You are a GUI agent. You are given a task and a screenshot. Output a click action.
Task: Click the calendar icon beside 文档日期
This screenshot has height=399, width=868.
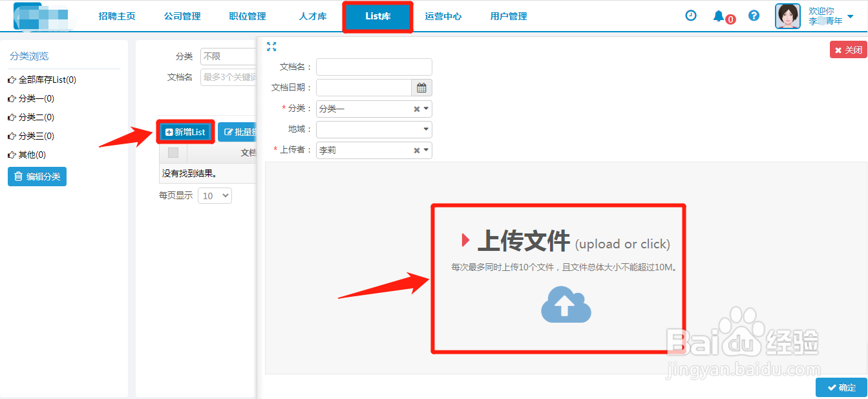coord(421,87)
